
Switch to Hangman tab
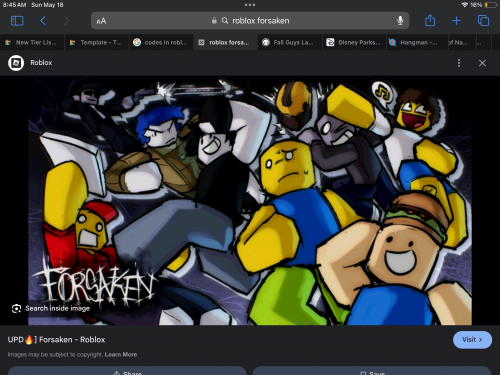417,42
